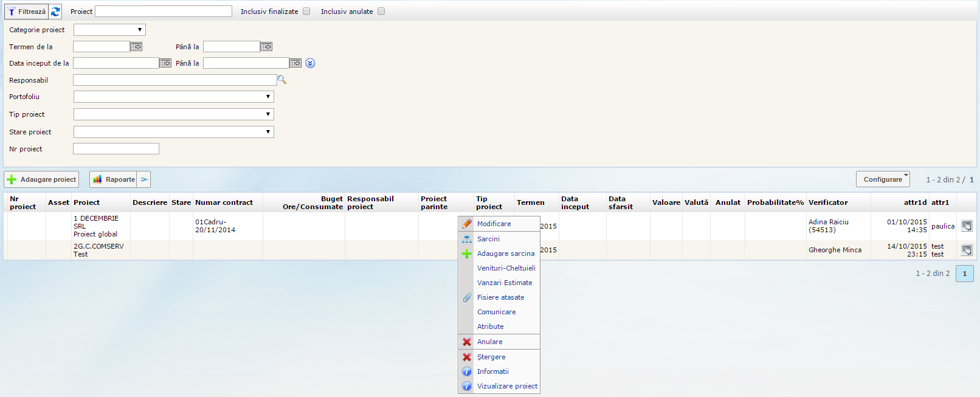Open the Configurare button menu

[x=883, y=179]
